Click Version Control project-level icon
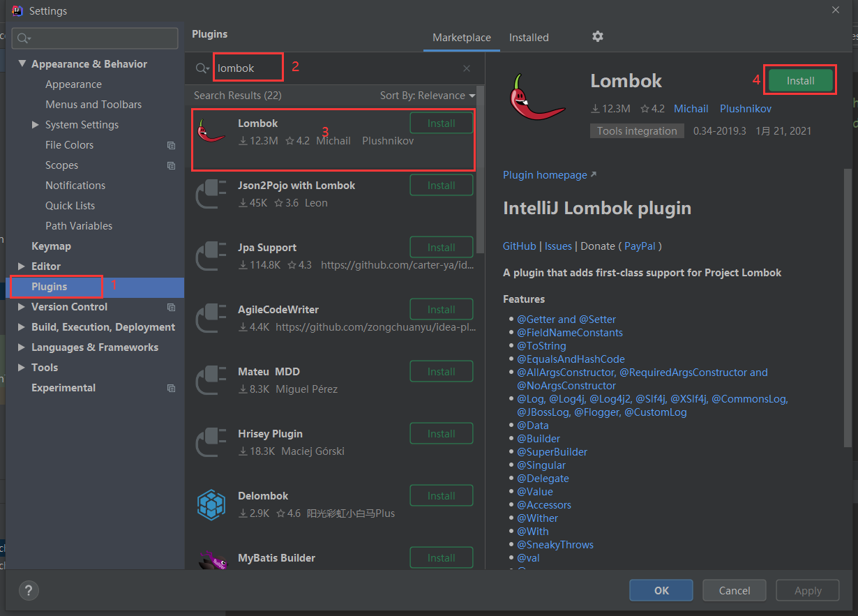Viewport: 858px width, 616px height. point(171,307)
